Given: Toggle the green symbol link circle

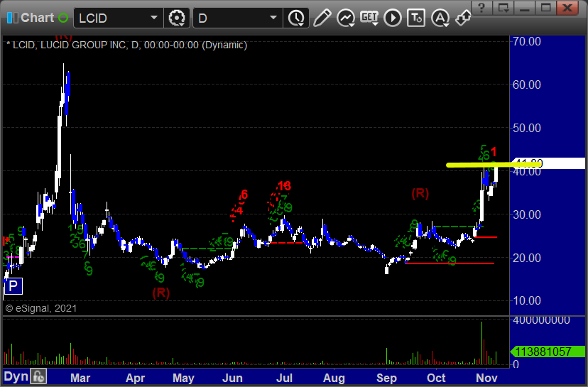Looking at the screenshot, I should tap(63, 18).
